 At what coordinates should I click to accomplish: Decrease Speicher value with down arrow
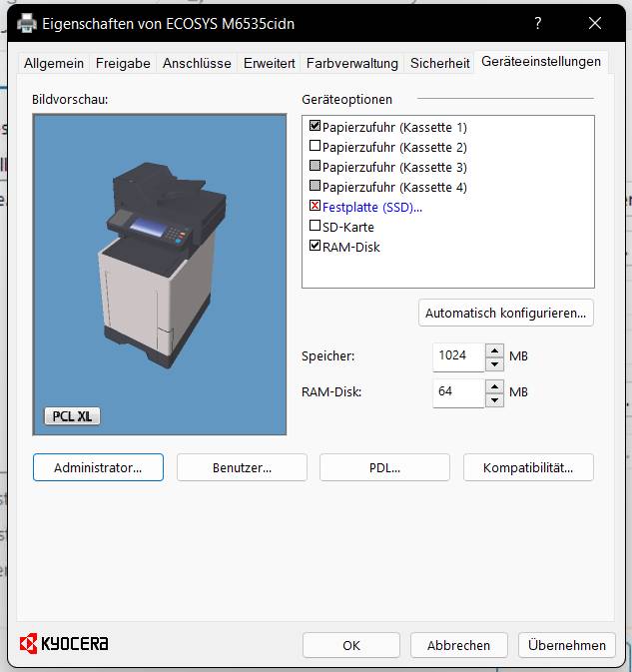coord(495,364)
